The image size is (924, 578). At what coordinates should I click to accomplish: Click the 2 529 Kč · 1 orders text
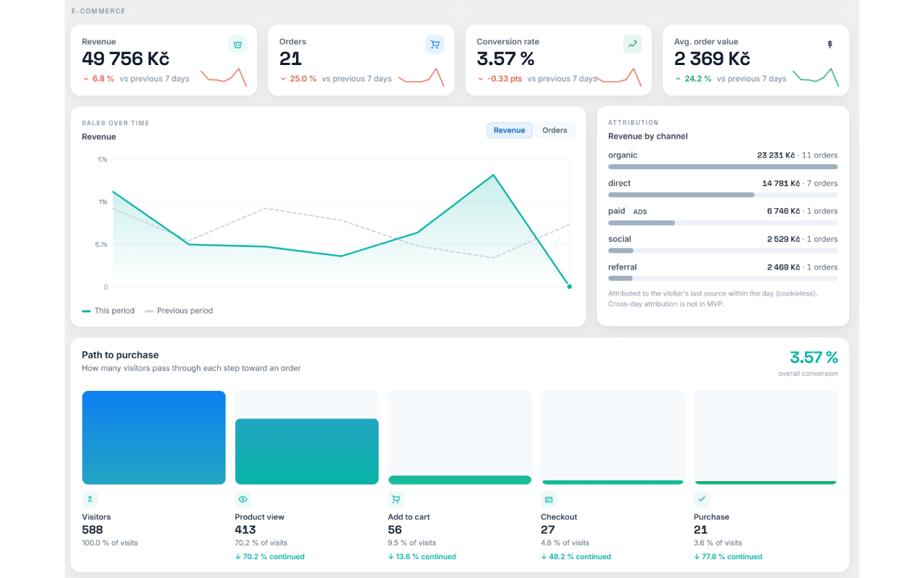(x=803, y=239)
